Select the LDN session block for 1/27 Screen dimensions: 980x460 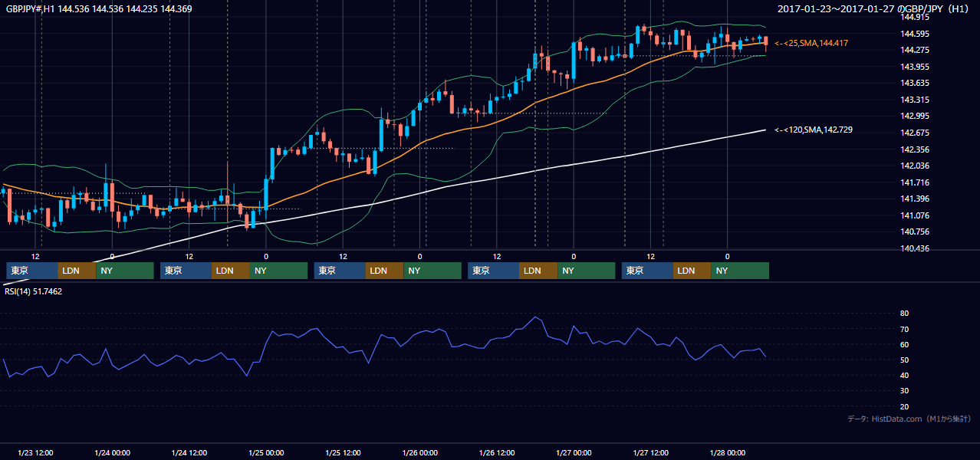692,271
